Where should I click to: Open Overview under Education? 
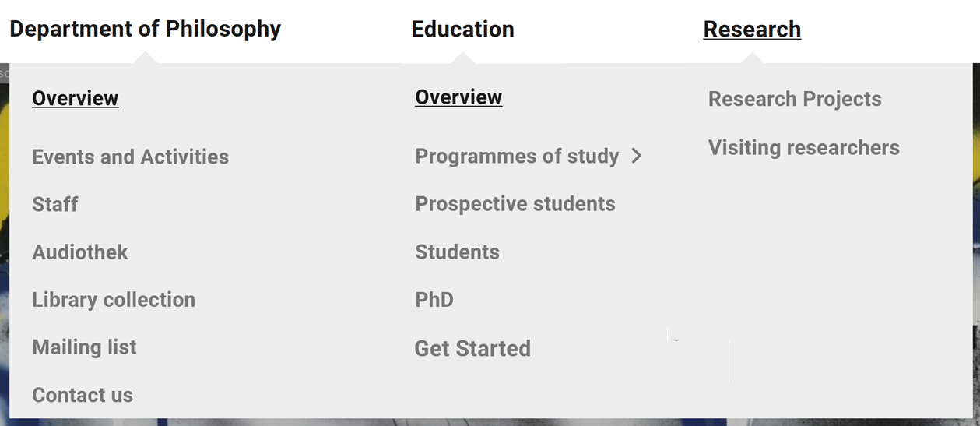click(458, 97)
